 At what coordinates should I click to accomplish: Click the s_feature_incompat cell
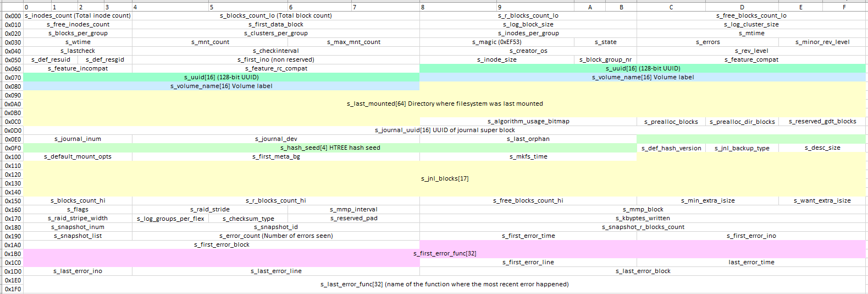[78, 68]
